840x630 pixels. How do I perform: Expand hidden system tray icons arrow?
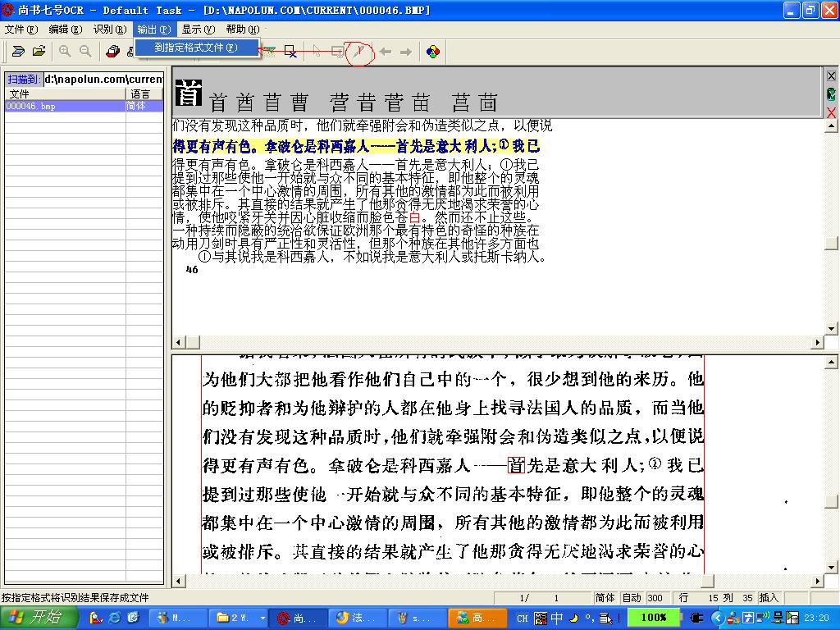click(719, 618)
